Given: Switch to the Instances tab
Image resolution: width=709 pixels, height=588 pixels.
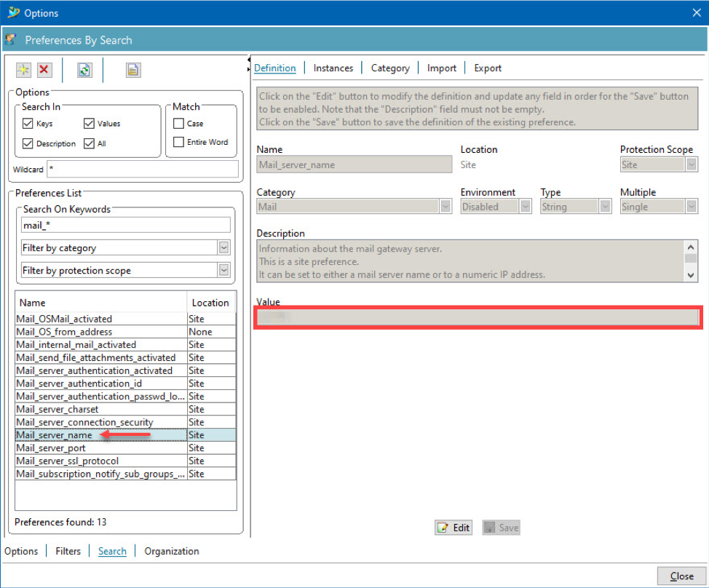Looking at the screenshot, I should pyautogui.click(x=333, y=68).
